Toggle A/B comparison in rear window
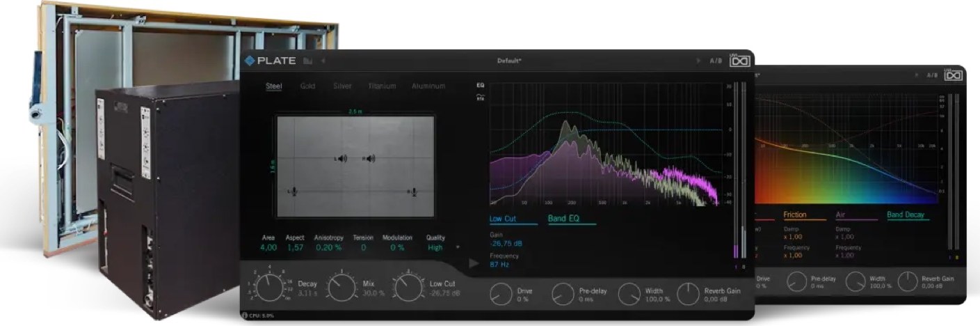Viewport: 980px width, 326px height. click(x=932, y=75)
